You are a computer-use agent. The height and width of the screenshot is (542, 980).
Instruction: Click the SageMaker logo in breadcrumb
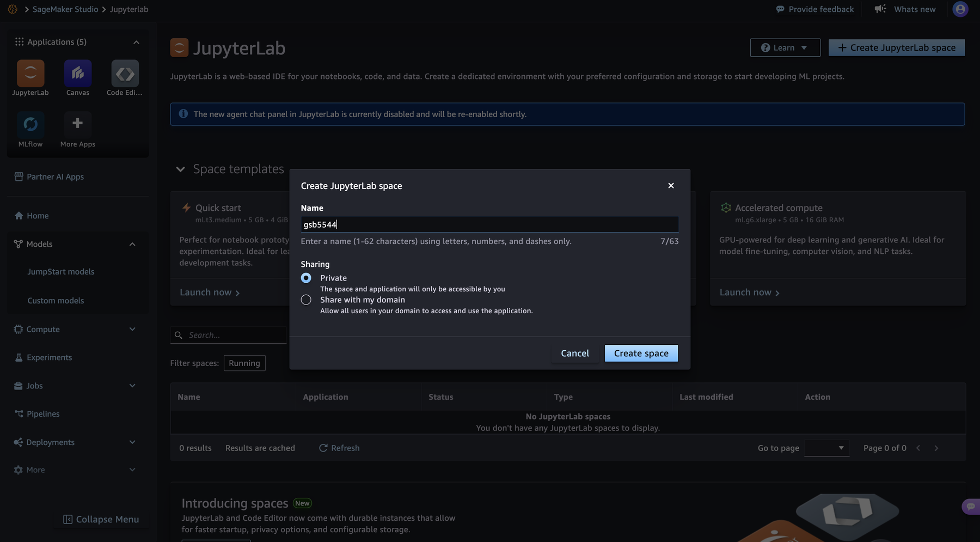[x=13, y=9]
